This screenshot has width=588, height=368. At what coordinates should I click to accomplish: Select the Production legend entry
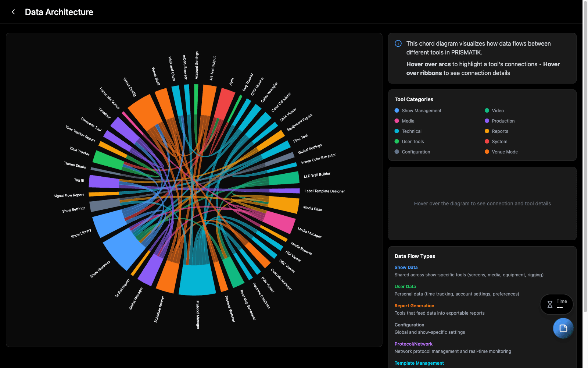tap(500, 121)
